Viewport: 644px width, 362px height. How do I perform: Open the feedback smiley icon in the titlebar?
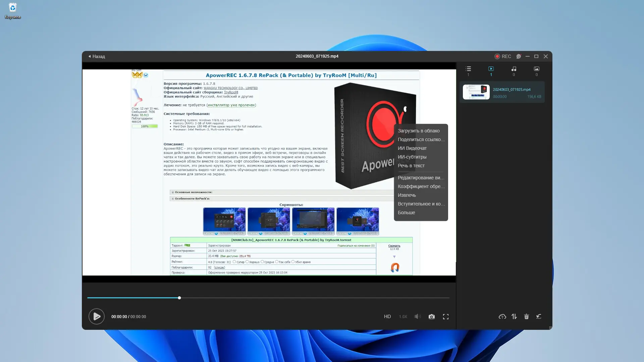click(x=519, y=56)
